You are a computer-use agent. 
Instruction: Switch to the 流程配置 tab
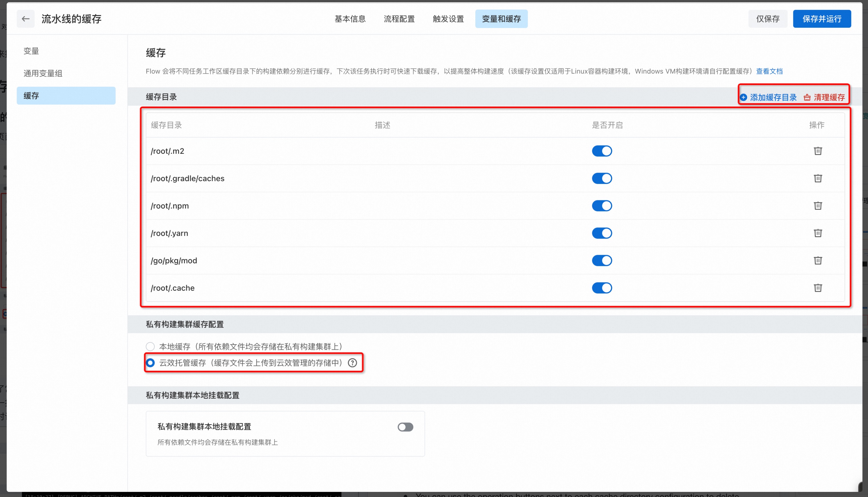(x=399, y=19)
